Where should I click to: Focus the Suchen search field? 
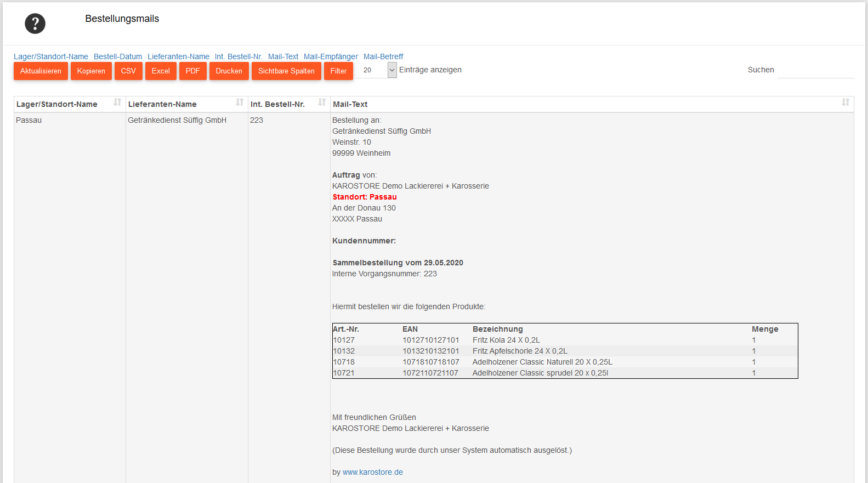(815, 70)
